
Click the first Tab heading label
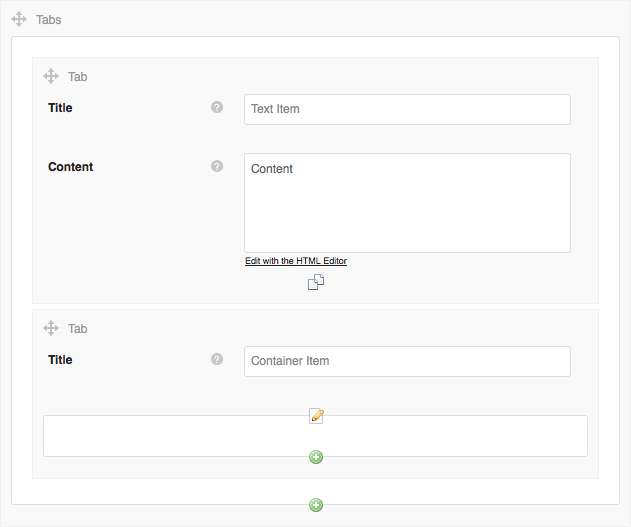78,77
